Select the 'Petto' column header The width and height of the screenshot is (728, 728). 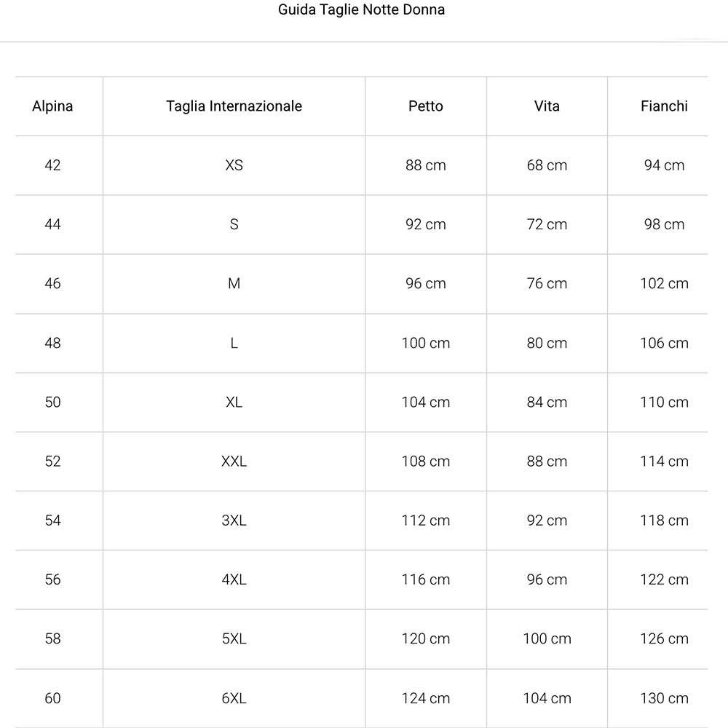tap(425, 106)
